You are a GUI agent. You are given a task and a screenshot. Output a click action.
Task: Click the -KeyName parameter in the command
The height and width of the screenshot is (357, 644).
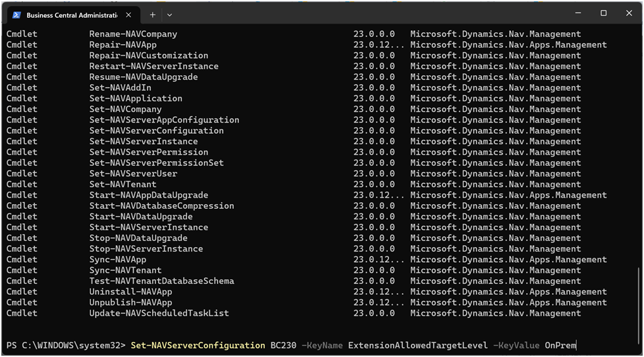point(322,346)
